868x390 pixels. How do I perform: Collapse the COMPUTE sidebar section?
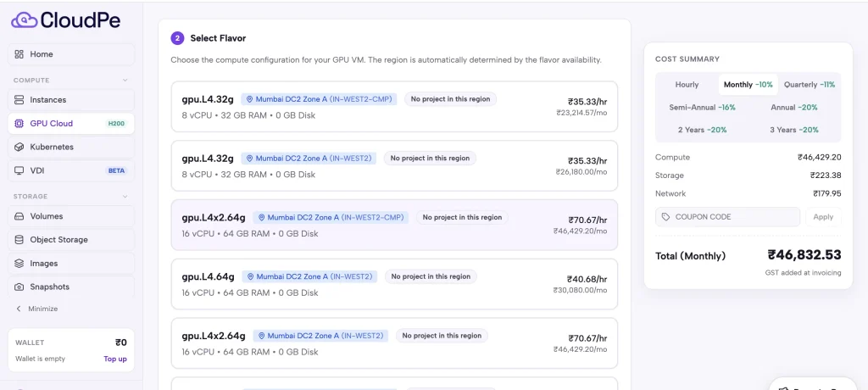[125, 81]
